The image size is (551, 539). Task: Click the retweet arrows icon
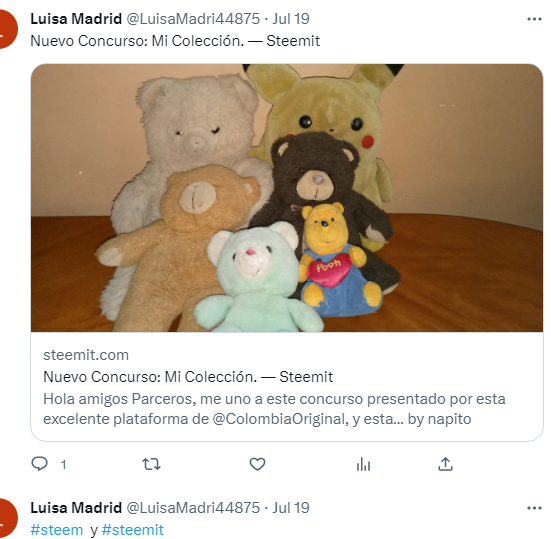click(151, 464)
